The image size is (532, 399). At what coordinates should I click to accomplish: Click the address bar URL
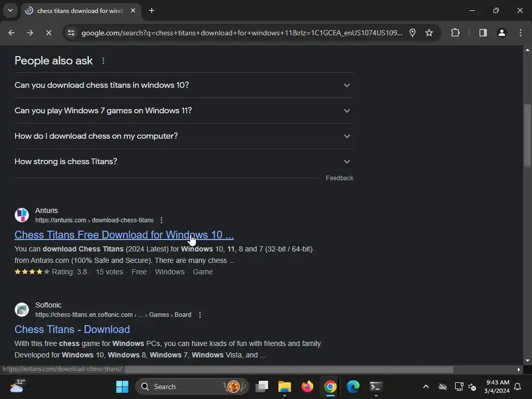click(x=242, y=33)
